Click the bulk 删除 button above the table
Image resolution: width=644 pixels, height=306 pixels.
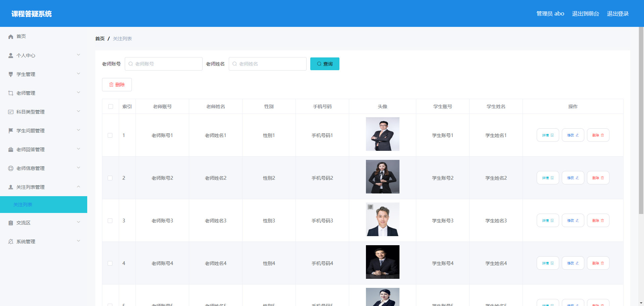117,85
